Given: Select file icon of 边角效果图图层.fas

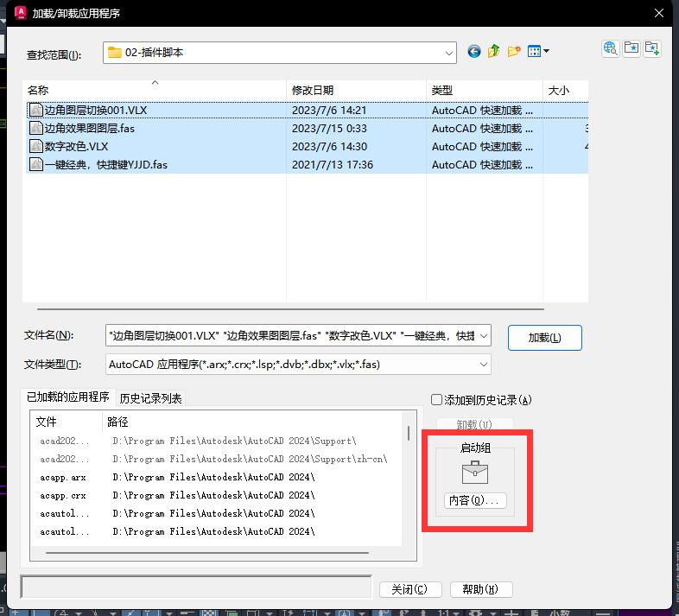Looking at the screenshot, I should [x=36, y=128].
